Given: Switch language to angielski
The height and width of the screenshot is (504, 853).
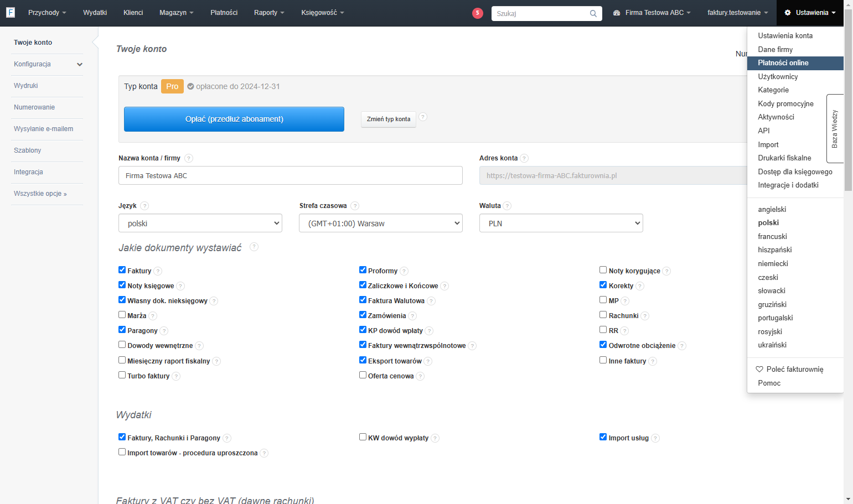Looking at the screenshot, I should (772, 209).
